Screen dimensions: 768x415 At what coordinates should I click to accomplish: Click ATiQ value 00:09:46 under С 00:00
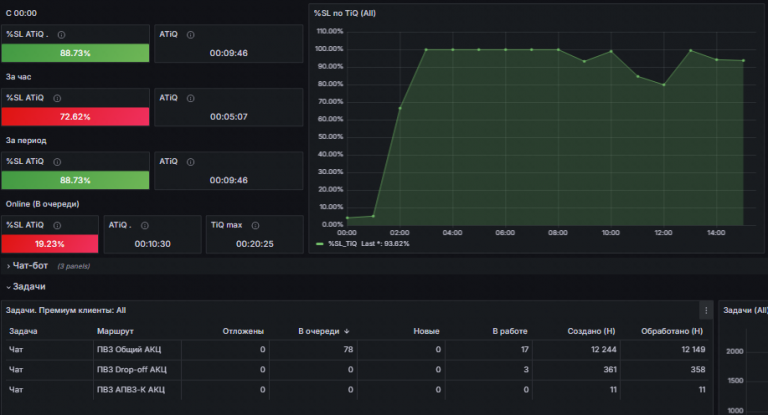click(x=229, y=53)
